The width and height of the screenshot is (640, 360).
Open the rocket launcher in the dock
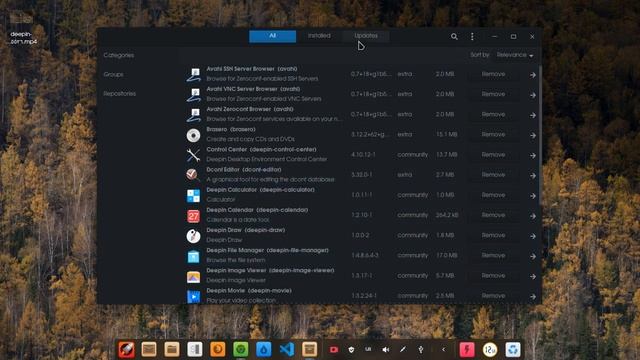(x=127, y=349)
